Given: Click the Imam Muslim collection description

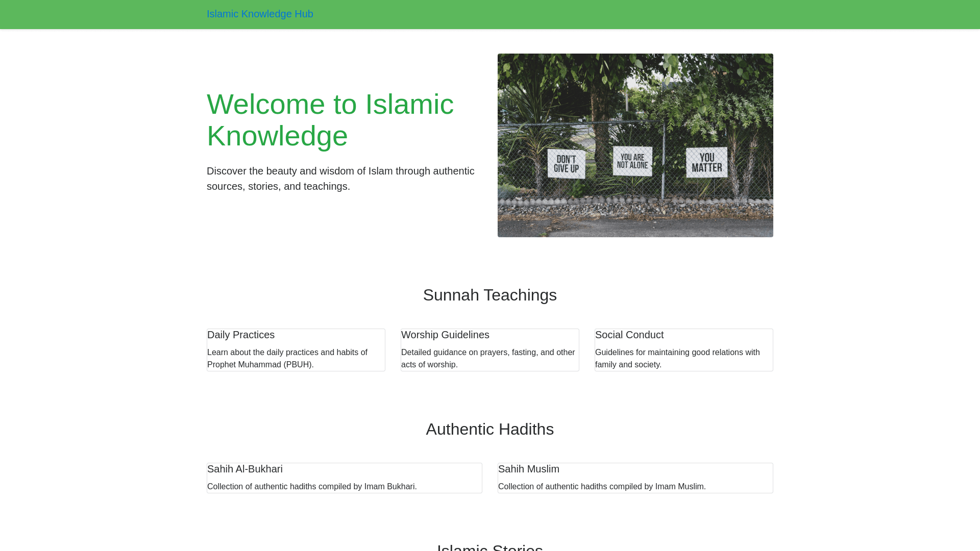Looking at the screenshot, I should pos(602,487).
